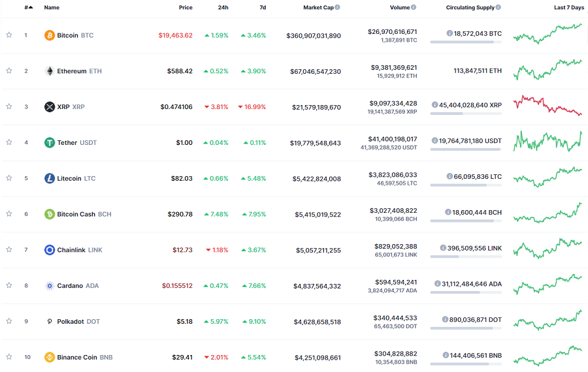Open XRP red 7 day sparkline chart
Image resolution: width=588 pixels, height=372 pixels.
[547, 105]
